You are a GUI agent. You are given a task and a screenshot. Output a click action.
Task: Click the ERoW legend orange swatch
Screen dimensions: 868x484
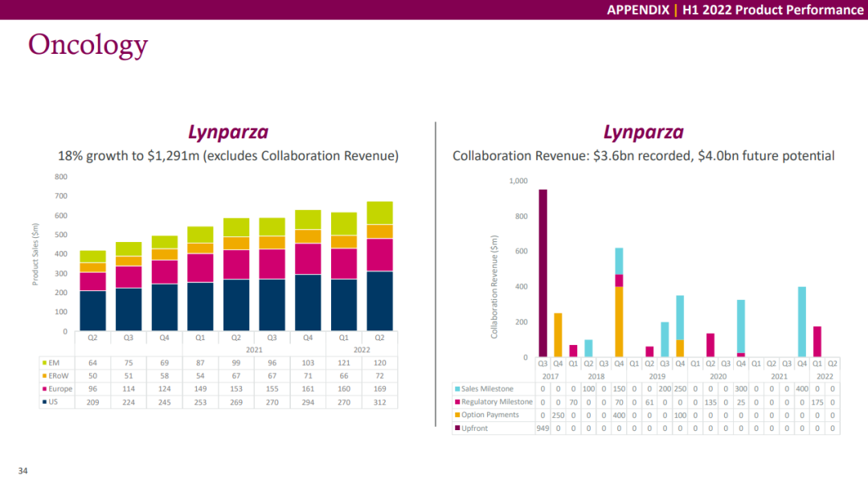(x=43, y=376)
